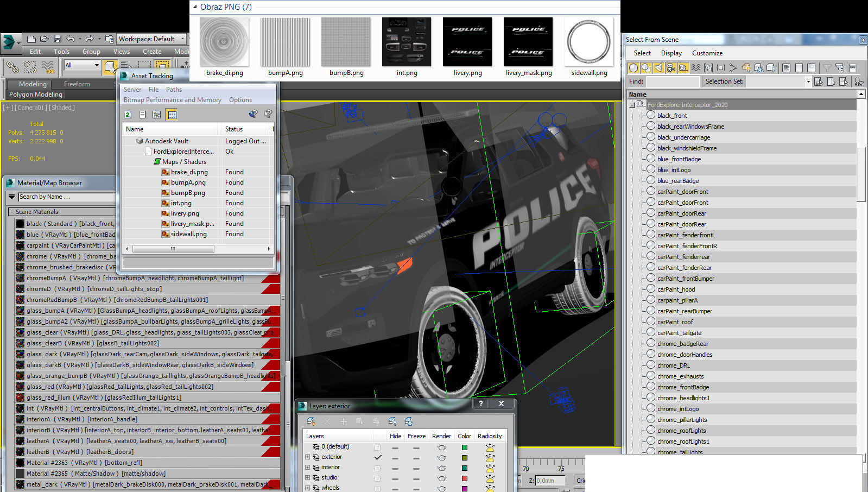Open Material/Map Browser options arrow beside search

click(11, 197)
